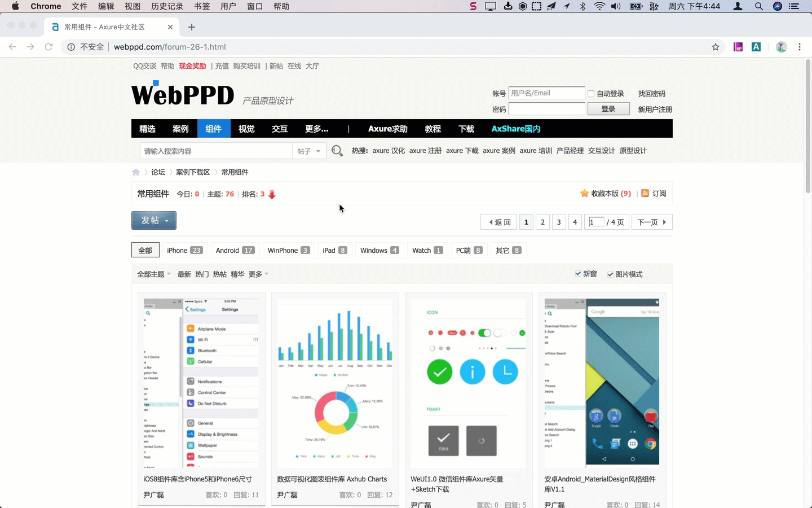Filter by iPhone category
The height and width of the screenshot is (508, 812).
point(184,250)
